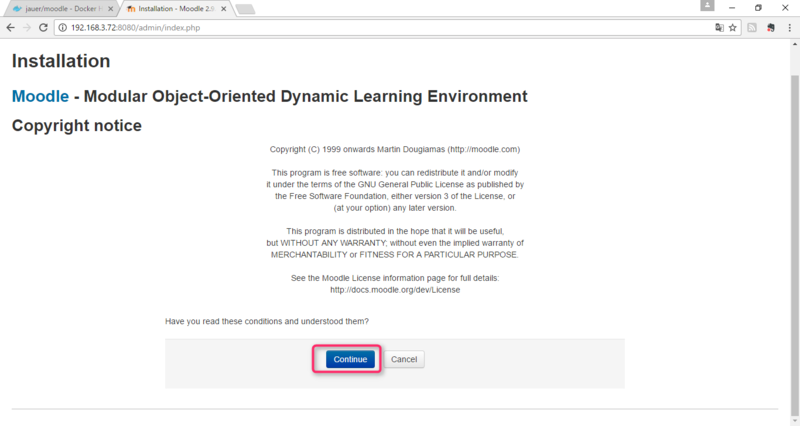Click the 'MERCHANTABILITY or FITNESS FOR A PARTICULAR PURPOSE' line
Screen dimensions: 800x426
[395, 255]
